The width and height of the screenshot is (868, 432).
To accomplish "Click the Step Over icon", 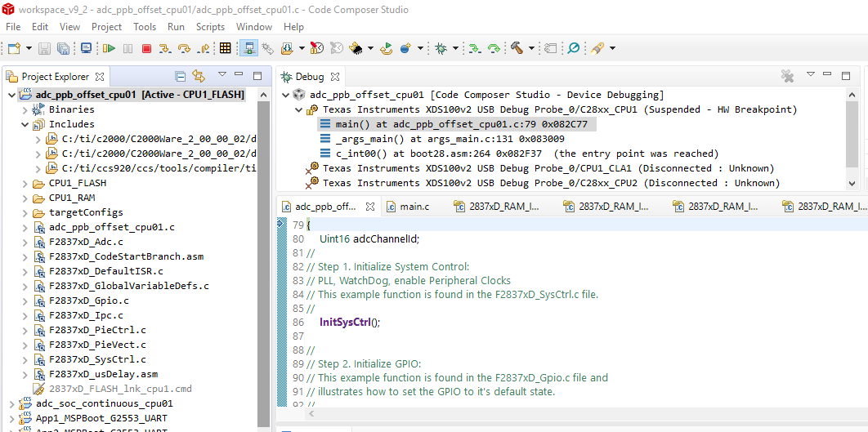I will point(184,49).
